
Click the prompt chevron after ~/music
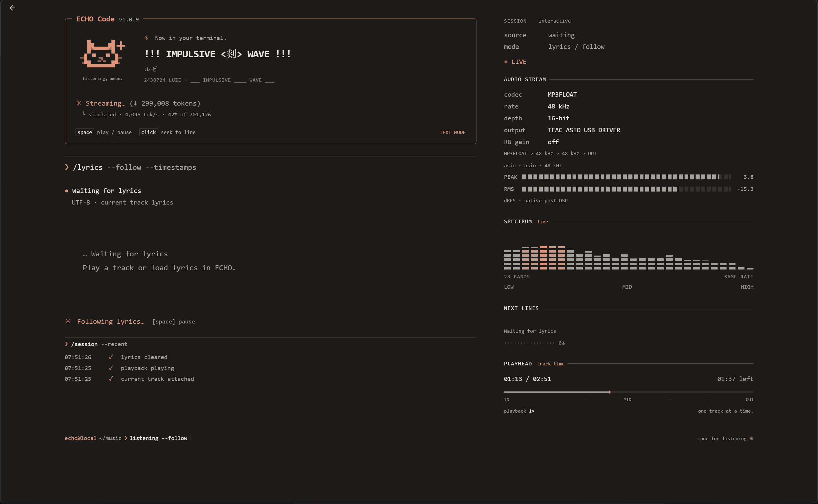[126, 438]
